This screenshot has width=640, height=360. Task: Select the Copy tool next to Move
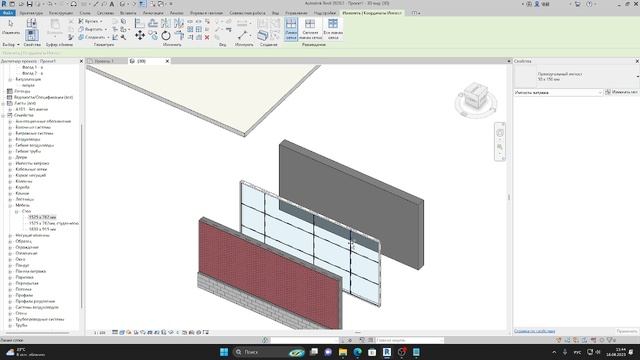coord(153,36)
